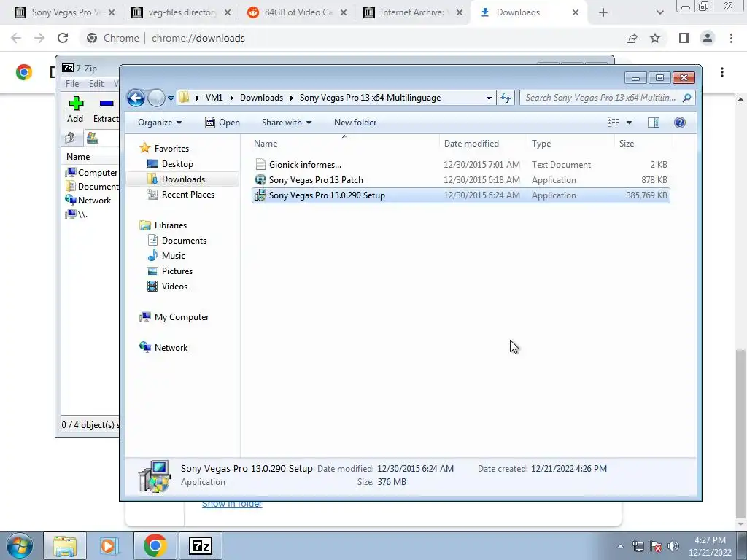
Task: Click Downloads in the address breadcrumb
Action: tap(262, 98)
